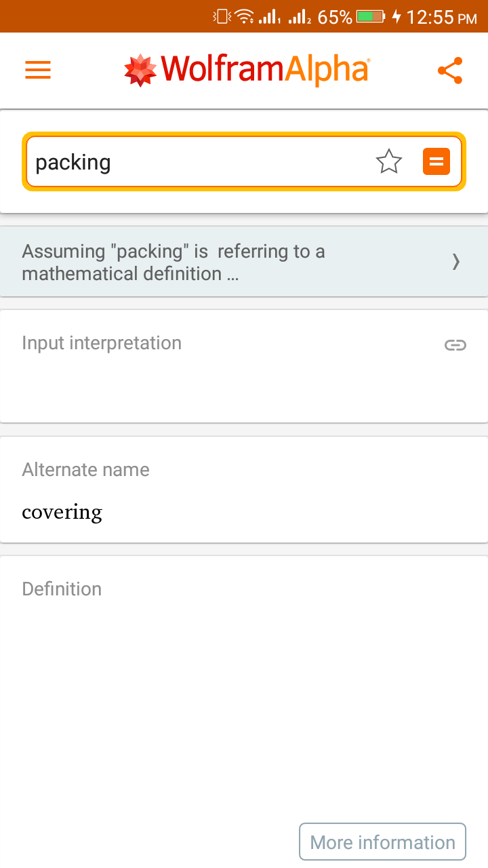This screenshot has width=488, height=868.
Task: Tap the SIM 1 signal strength icon
Action: tap(270, 16)
